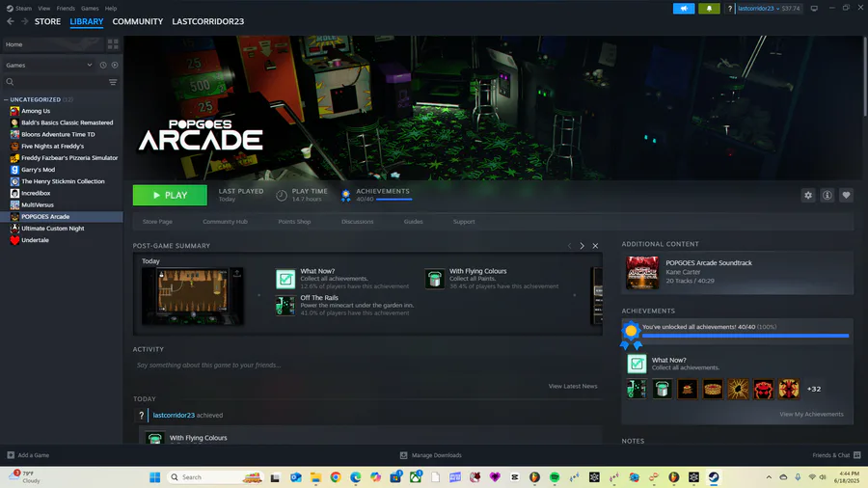Click With Flying Colours achievement icon
This screenshot has height=488, width=868.
(435, 279)
